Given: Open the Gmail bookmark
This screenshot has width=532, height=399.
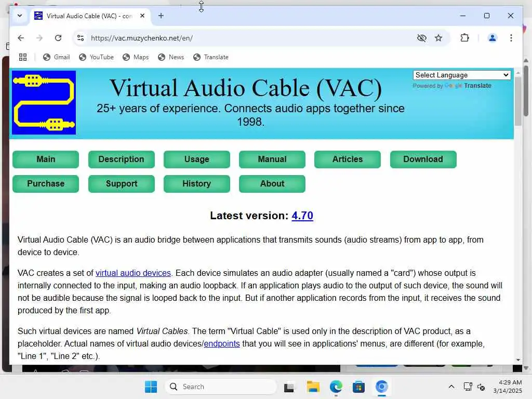Looking at the screenshot, I should [57, 57].
